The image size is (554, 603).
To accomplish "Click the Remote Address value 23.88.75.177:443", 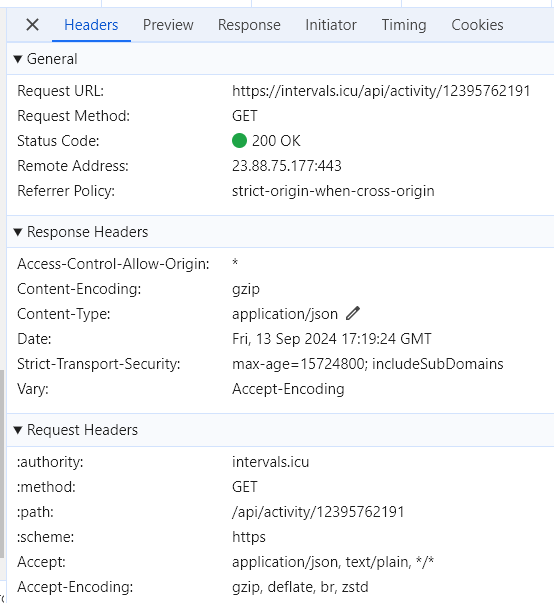I will (x=287, y=166).
